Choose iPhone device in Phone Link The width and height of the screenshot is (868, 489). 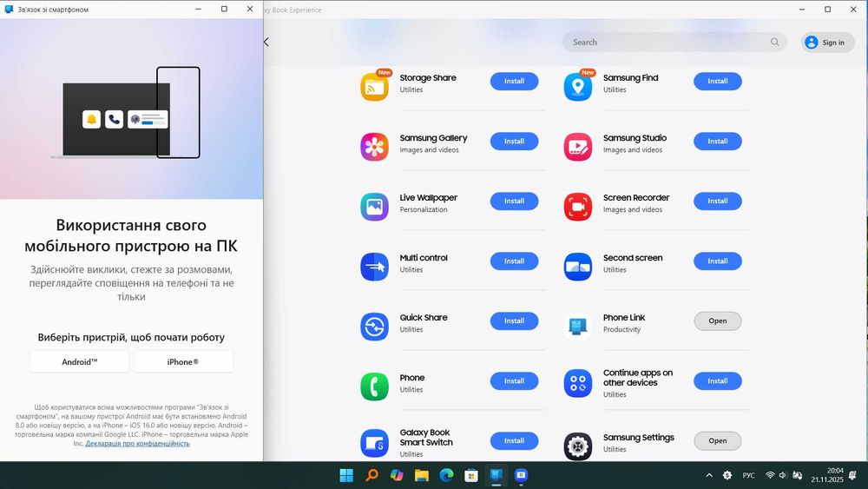click(183, 361)
